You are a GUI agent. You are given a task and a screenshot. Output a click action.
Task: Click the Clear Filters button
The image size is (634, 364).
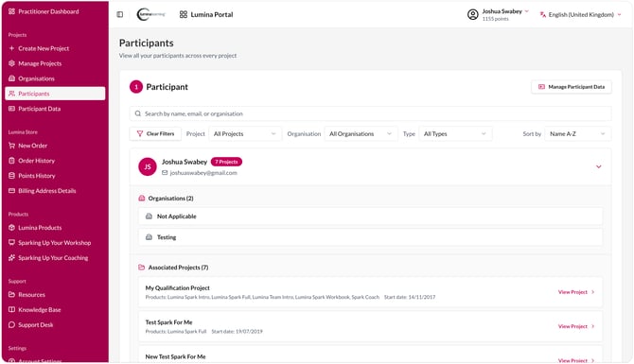click(x=156, y=133)
